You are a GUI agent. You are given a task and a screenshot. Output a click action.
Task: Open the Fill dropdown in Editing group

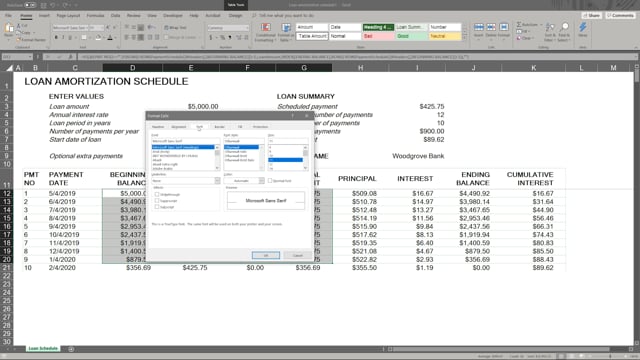(x=522, y=31)
